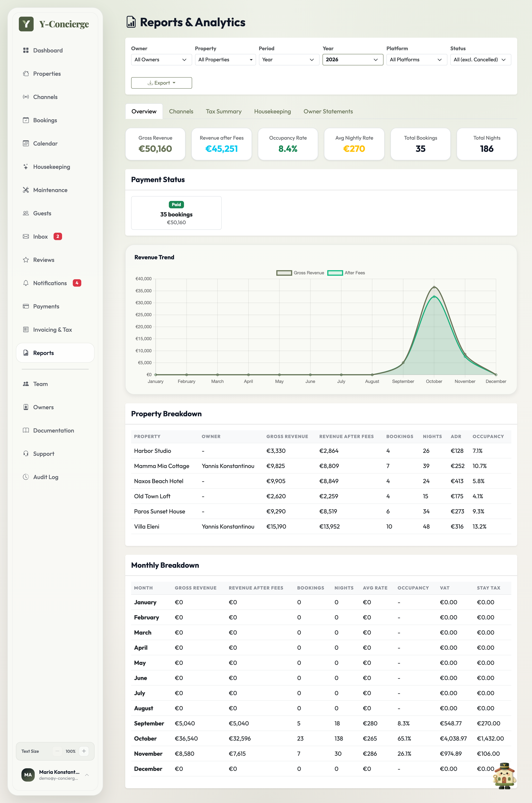Click the Properties house icon
532x803 pixels.
(26, 74)
